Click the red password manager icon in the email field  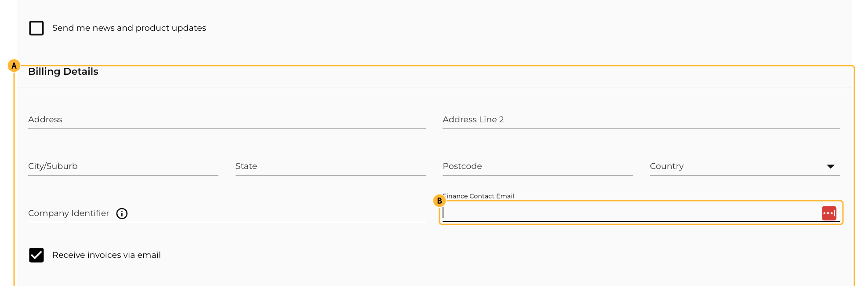(x=829, y=213)
